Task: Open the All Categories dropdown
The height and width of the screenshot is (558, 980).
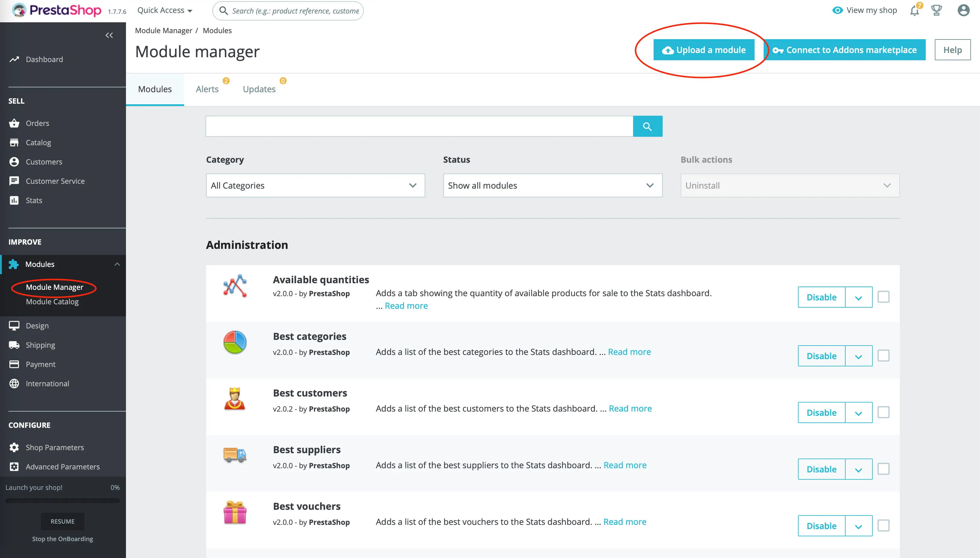Action: coord(316,186)
